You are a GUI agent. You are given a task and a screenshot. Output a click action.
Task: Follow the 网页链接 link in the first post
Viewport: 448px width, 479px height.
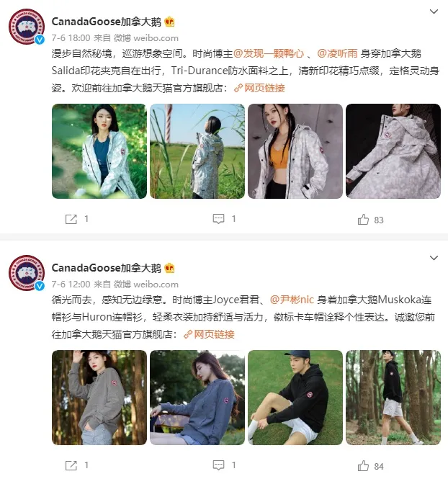click(259, 88)
